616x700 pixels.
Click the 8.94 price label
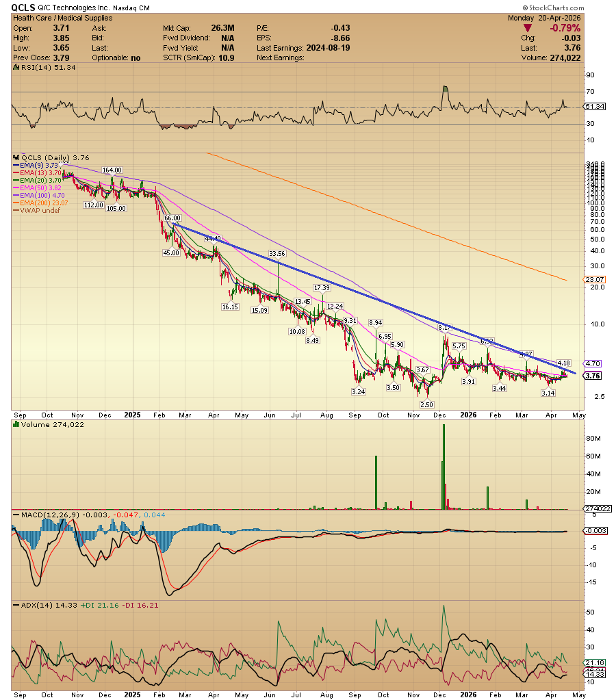[x=375, y=323]
